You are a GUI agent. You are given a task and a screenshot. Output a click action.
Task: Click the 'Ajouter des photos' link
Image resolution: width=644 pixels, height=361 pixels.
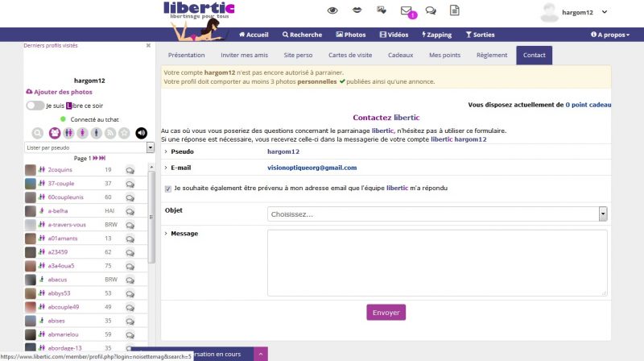(58, 92)
